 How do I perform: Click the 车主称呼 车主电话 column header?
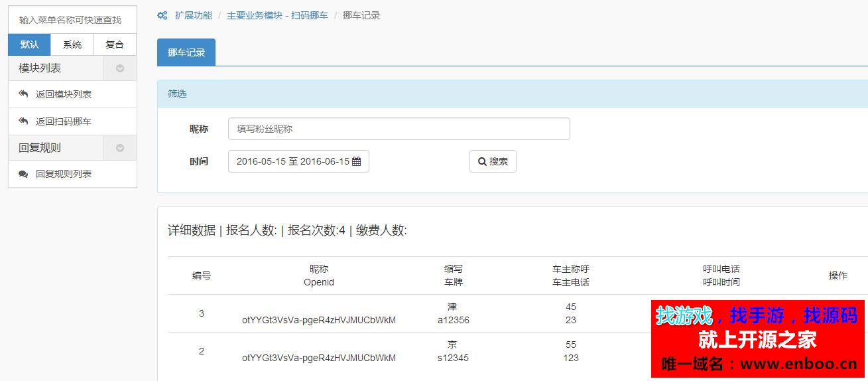571,275
